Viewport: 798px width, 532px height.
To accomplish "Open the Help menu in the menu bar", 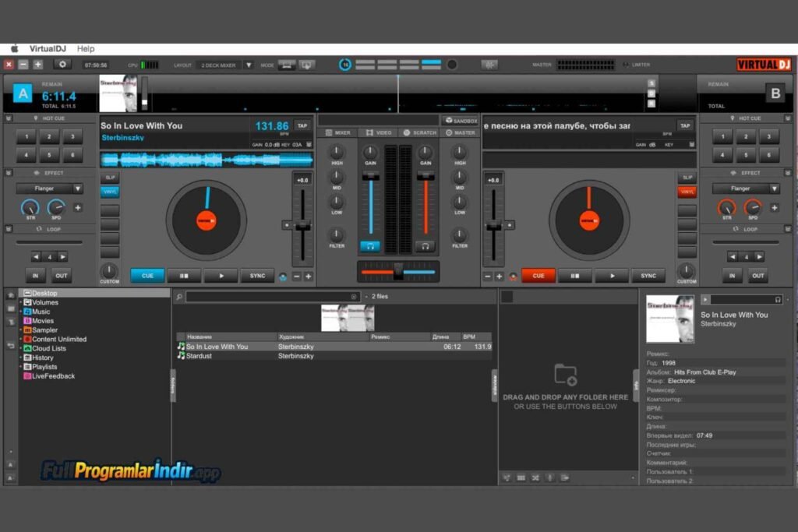I will coord(86,48).
